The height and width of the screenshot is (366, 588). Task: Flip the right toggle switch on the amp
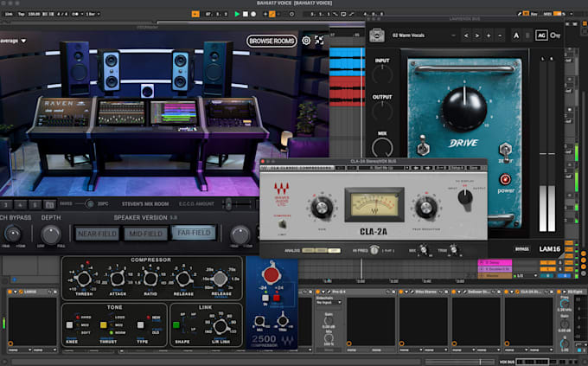[505, 151]
